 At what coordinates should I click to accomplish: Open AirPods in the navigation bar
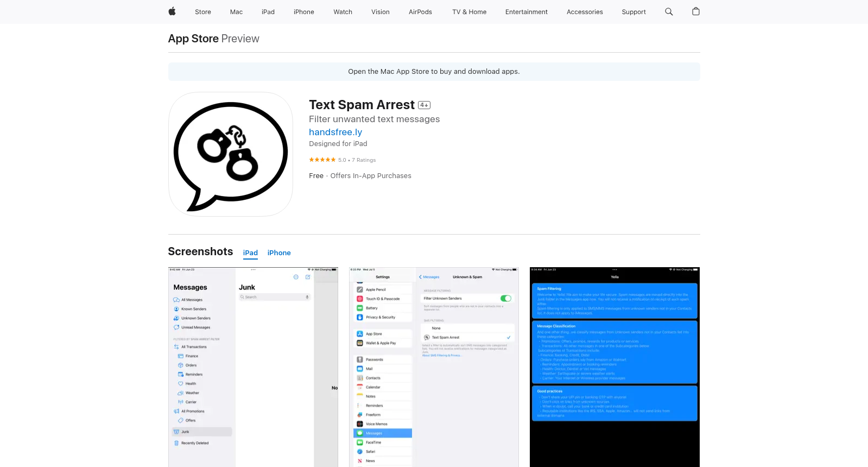click(x=420, y=12)
